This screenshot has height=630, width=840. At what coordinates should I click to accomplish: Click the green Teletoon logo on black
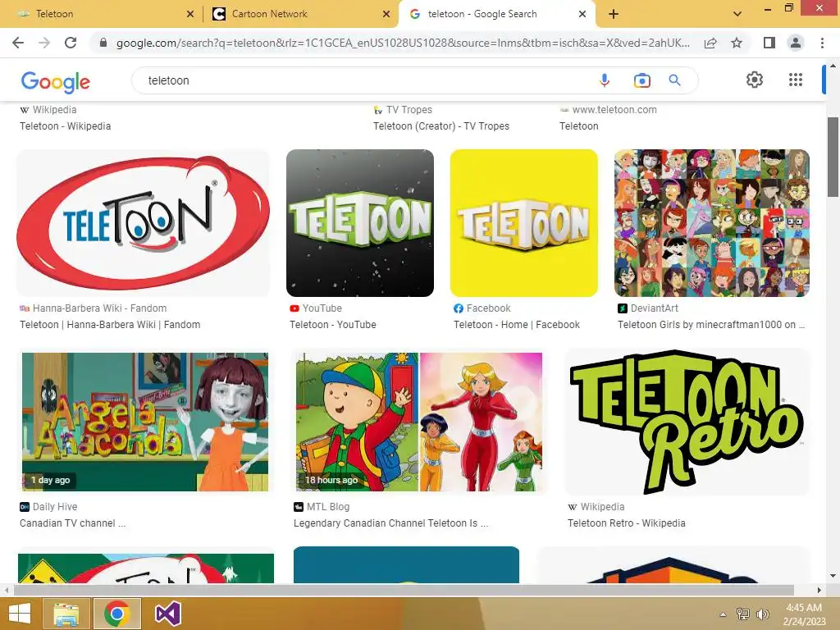pyautogui.click(x=360, y=223)
